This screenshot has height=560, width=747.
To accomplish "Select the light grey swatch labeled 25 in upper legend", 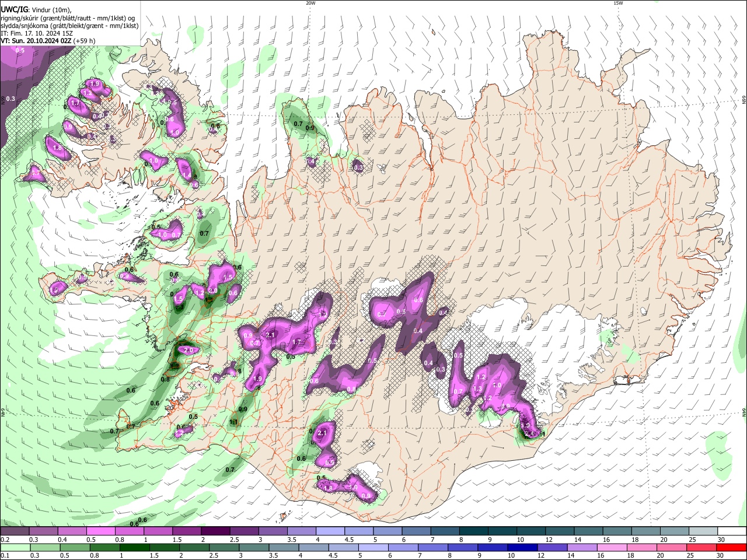I will pos(703,531).
